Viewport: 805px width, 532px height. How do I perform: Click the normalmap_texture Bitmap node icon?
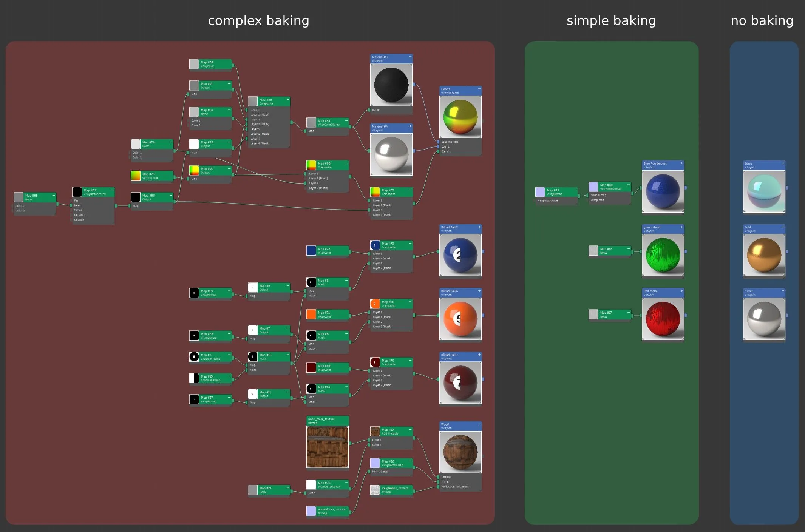[311, 511]
